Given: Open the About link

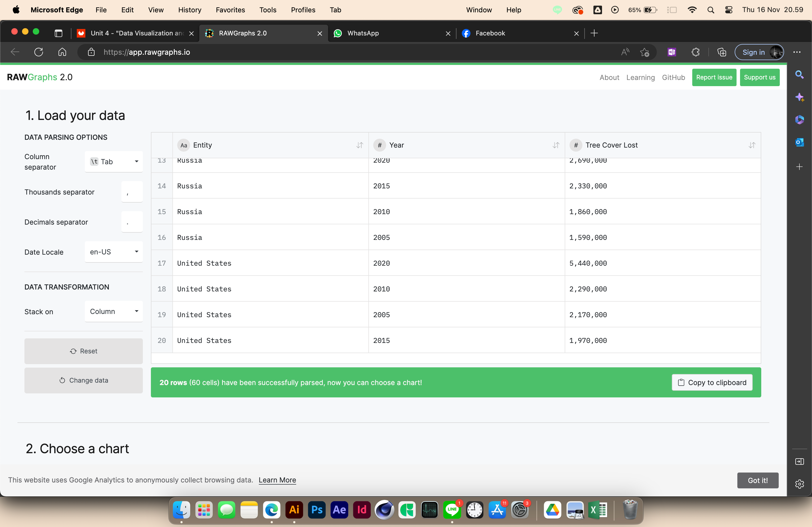Looking at the screenshot, I should tap(609, 77).
